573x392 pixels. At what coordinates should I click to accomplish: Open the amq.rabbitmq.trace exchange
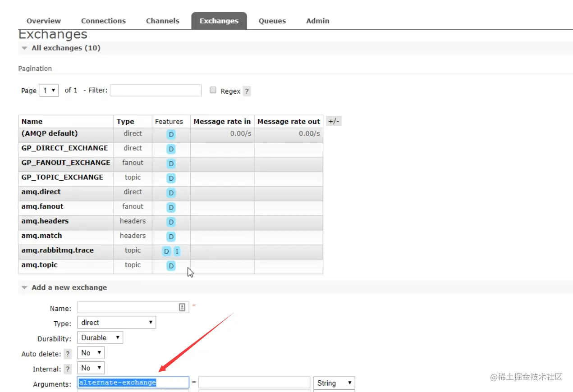pyautogui.click(x=58, y=251)
